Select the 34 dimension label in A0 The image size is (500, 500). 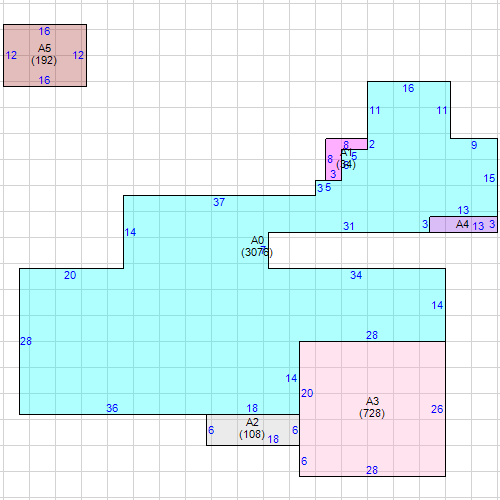pos(356,275)
